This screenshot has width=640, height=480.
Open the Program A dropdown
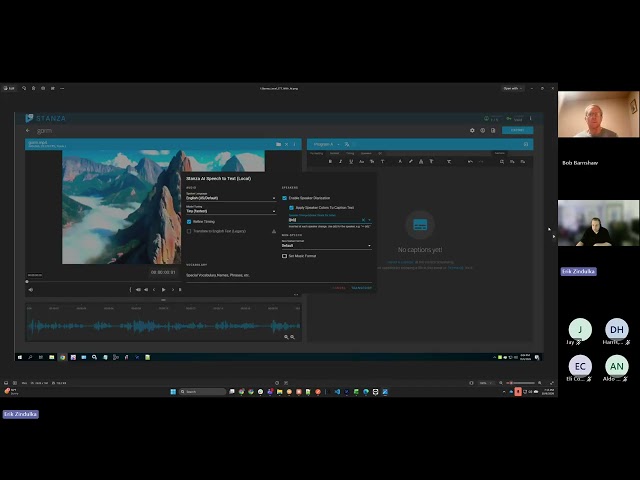[x=326, y=144]
